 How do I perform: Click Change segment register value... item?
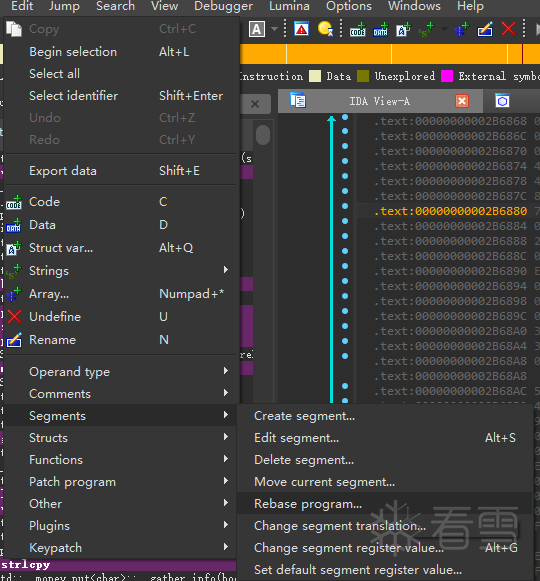385,548
